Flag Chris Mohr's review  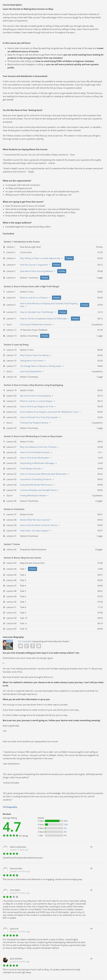91,890
